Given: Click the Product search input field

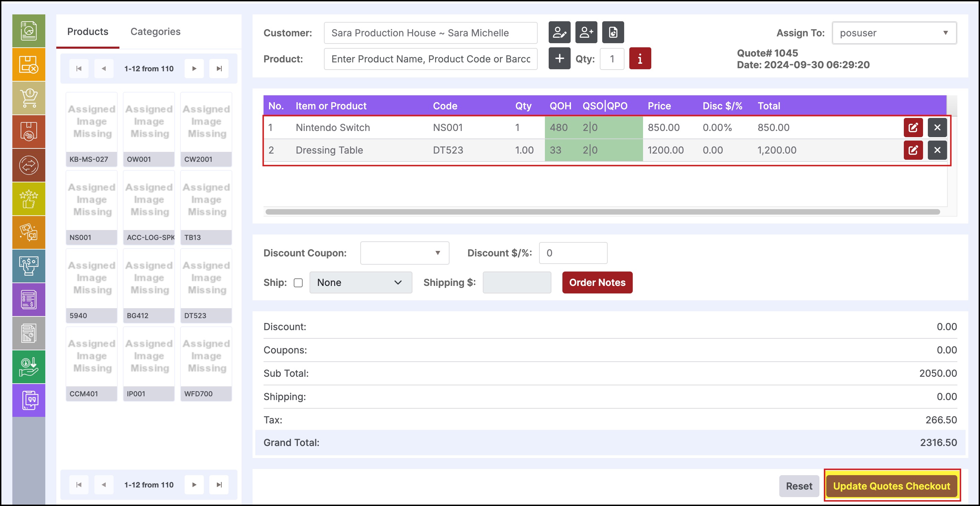Looking at the screenshot, I should coord(430,59).
